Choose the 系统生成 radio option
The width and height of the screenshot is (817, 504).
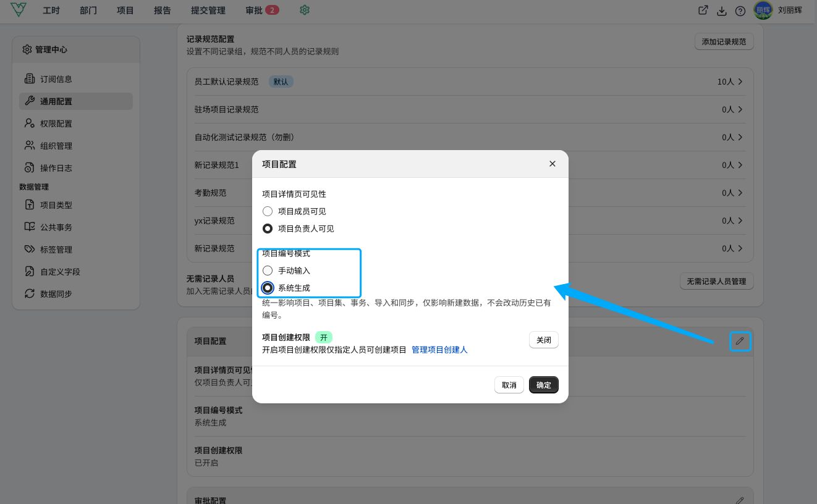[268, 288]
